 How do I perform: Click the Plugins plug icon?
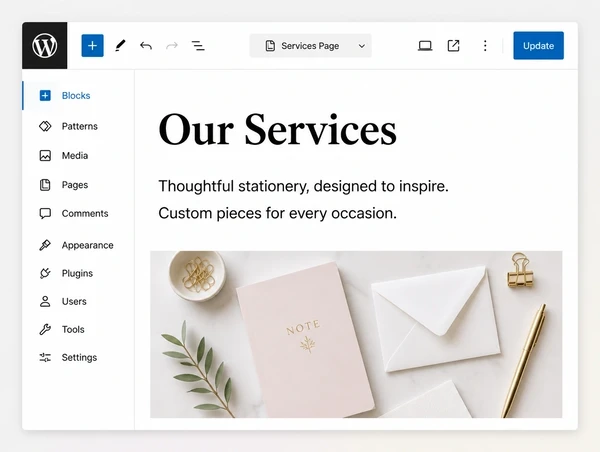[45, 273]
